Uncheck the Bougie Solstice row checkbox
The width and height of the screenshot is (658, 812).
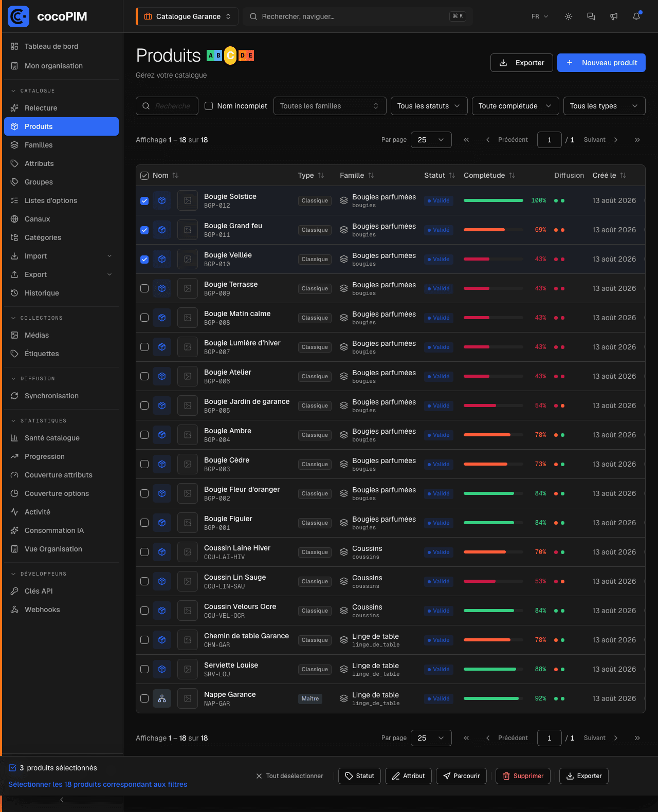click(x=144, y=200)
